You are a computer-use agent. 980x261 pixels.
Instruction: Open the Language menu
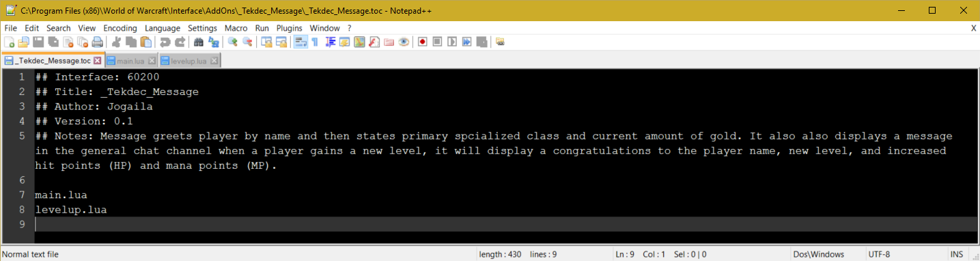pyautogui.click(x=163, y=28)
